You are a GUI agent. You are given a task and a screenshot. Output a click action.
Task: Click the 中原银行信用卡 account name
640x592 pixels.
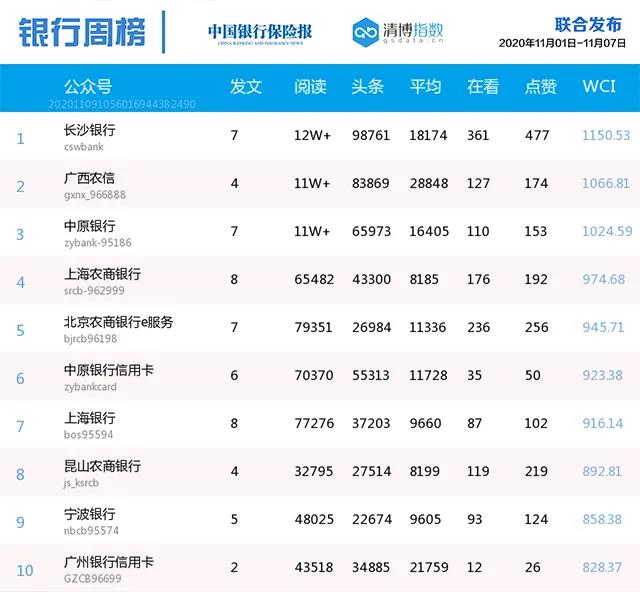point(109,370)
